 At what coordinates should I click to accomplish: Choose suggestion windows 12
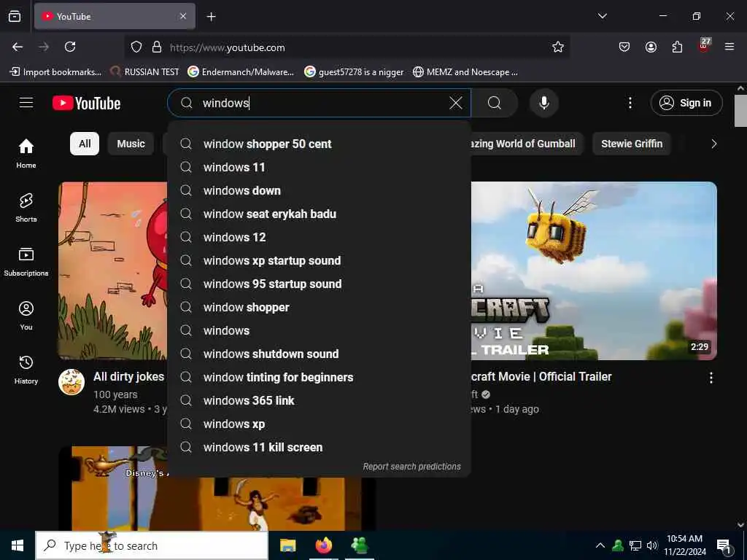coord(320,237)
